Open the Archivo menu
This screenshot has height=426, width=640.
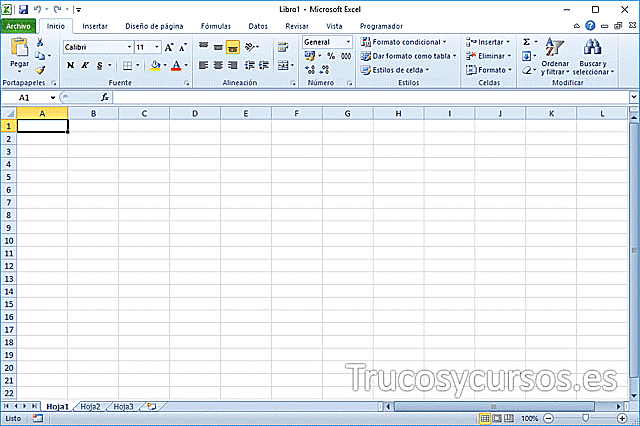coord(18,26)
